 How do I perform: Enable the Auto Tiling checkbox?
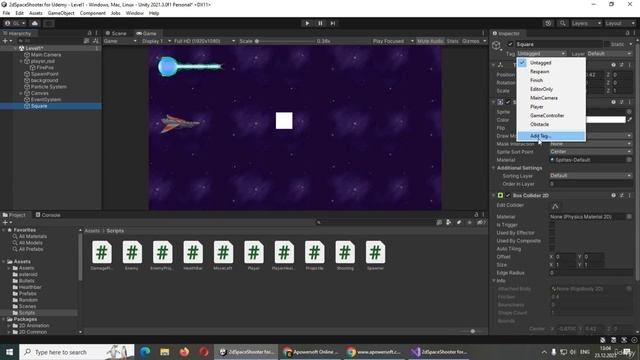tap(552, 249)
